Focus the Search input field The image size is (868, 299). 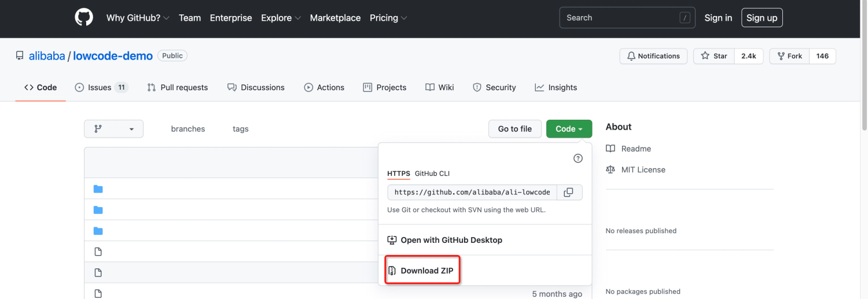click(x=619, y=18)
